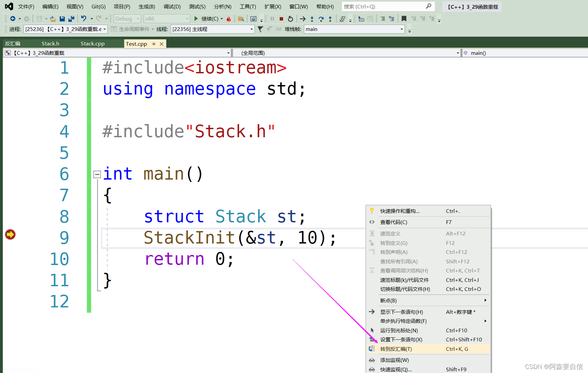Save the current file with disk icon

click(62, 19)
